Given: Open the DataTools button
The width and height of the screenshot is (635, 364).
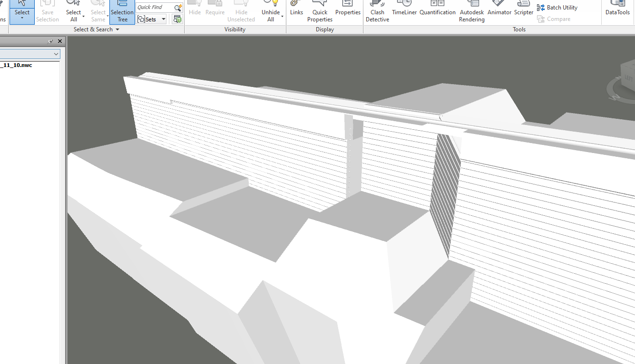Looking at the screenshot, I should click(617, 9).
